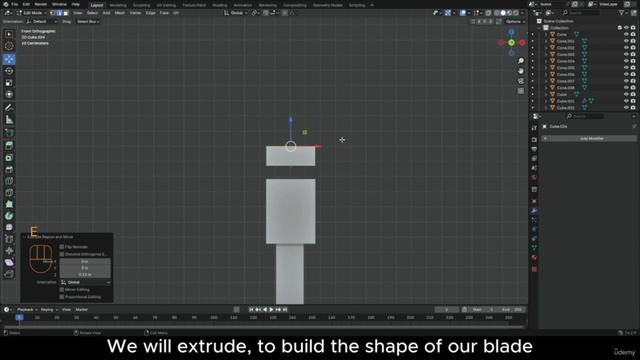Enable vertex select mode

click(x=53, y=13)
